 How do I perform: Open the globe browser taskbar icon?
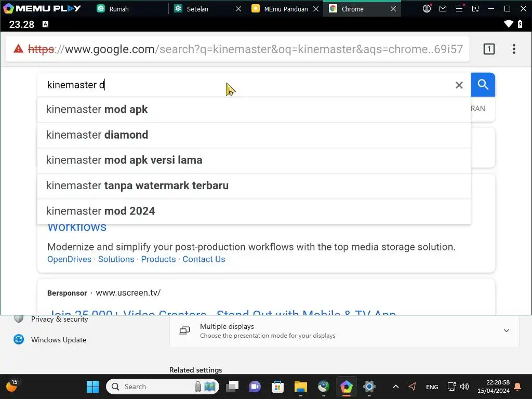[323, 387]
